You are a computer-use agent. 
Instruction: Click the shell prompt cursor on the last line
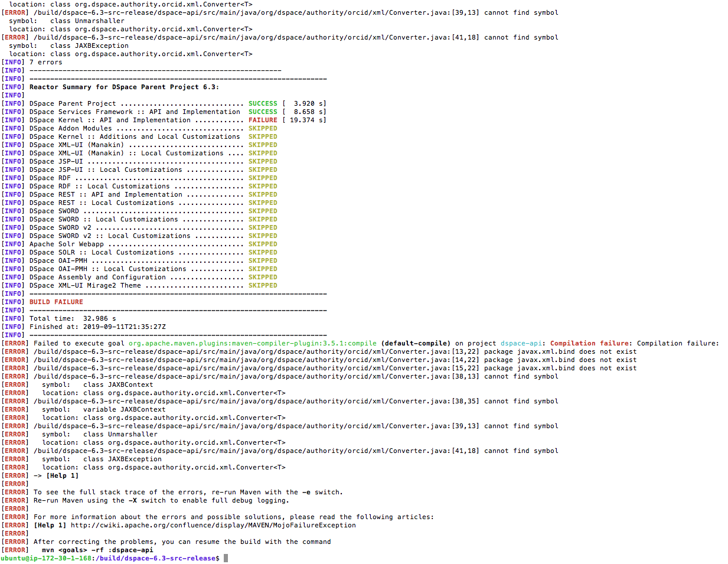(x=226, y=558)
